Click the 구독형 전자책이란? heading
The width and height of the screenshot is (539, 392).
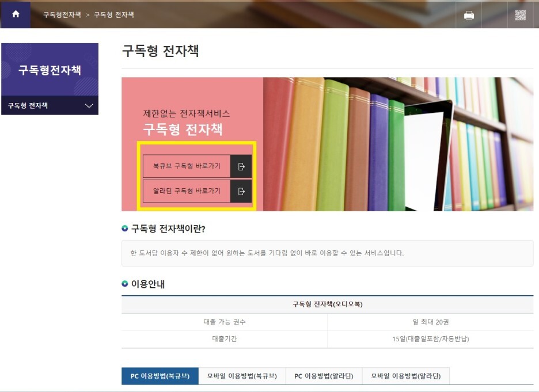[x=168, y=229]
